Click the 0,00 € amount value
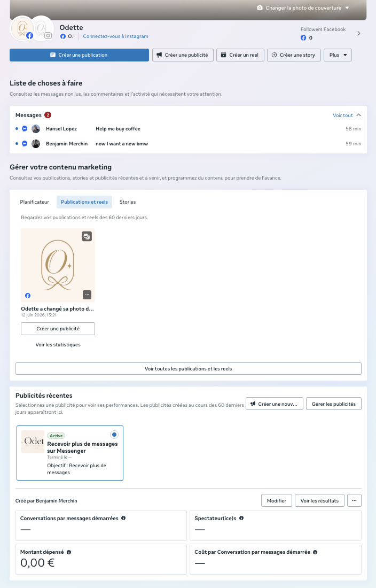This screenshot has width=376, height=588. (x=37, y=563)
